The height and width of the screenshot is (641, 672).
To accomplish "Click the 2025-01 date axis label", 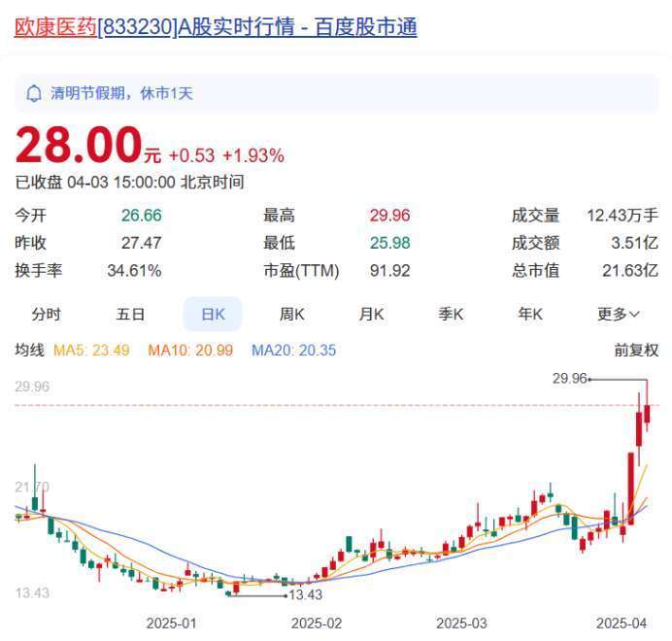I will [172, 623].
